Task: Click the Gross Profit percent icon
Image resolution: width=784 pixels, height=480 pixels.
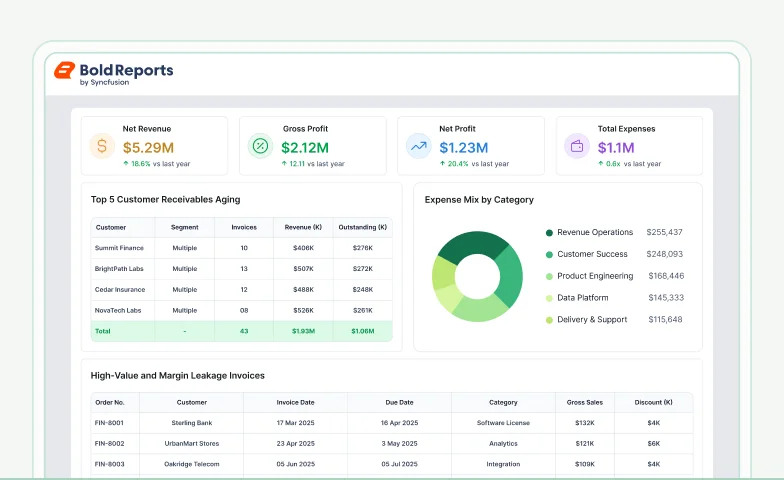Action: click(260, 146)
